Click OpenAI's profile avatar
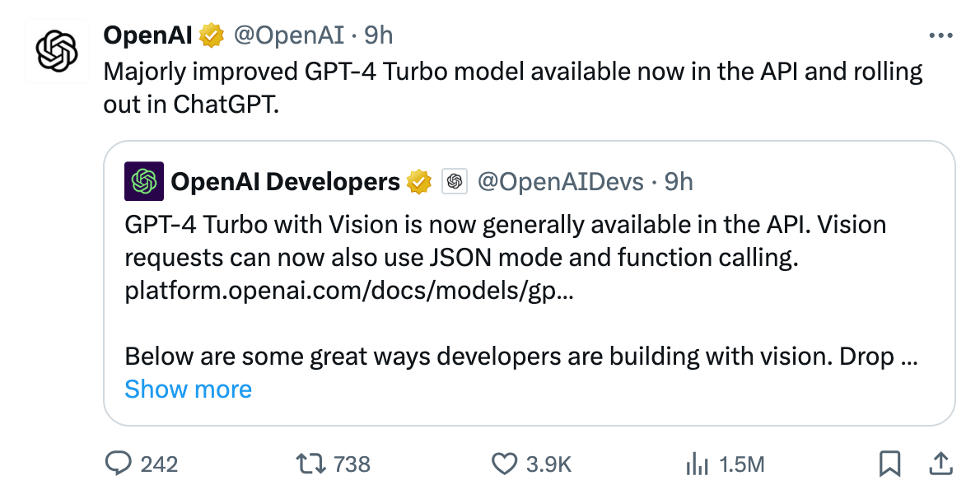 pyautogui.click(x=55, y=51)
